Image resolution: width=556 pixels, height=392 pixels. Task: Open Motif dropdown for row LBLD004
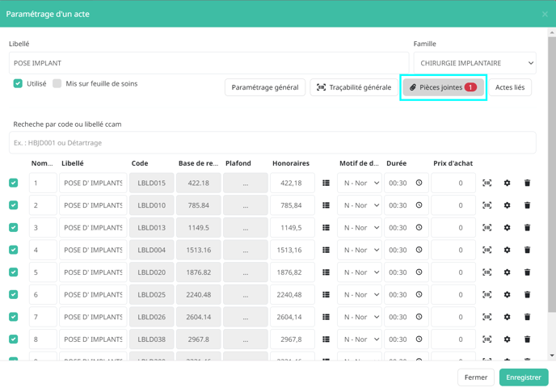point(360,250)
